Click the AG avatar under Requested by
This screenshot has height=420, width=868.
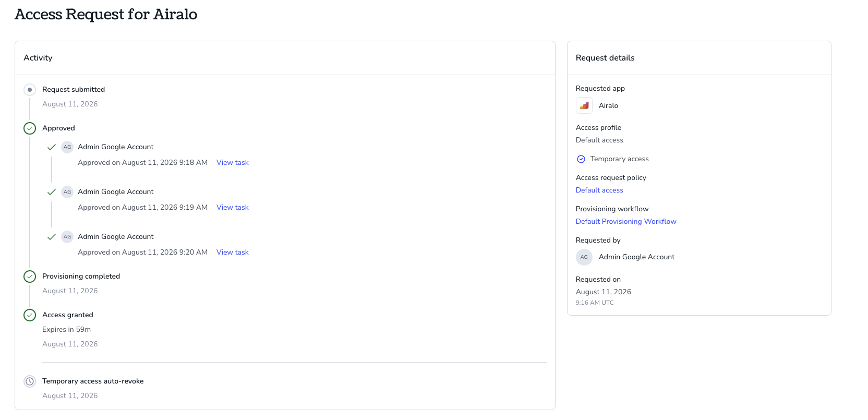tap(584, 257)
